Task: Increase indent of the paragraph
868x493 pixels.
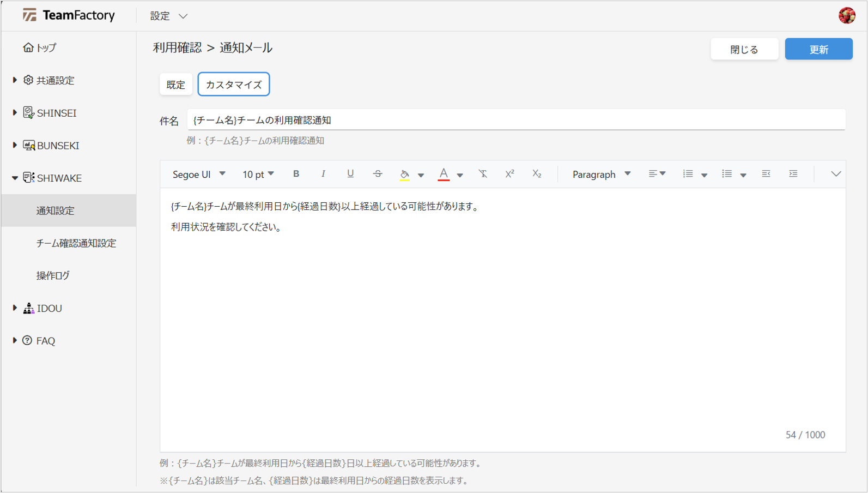Action: [793, 174]
